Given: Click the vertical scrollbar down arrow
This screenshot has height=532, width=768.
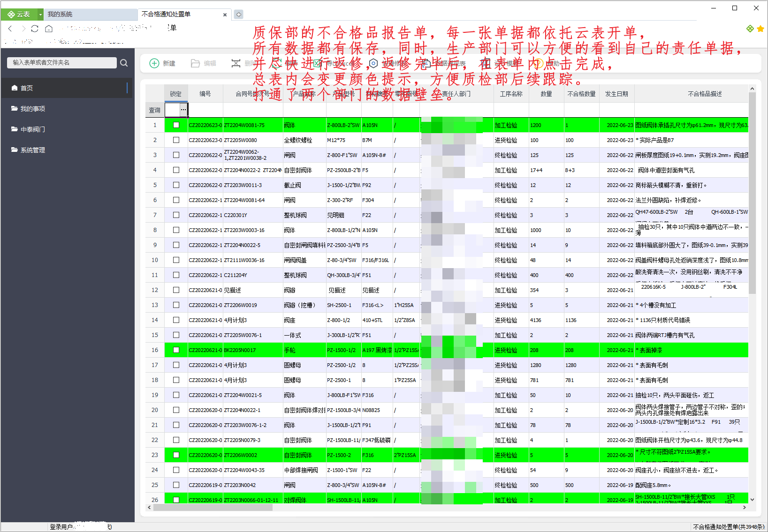Looking at the screenshot, I should click(752, 500).
